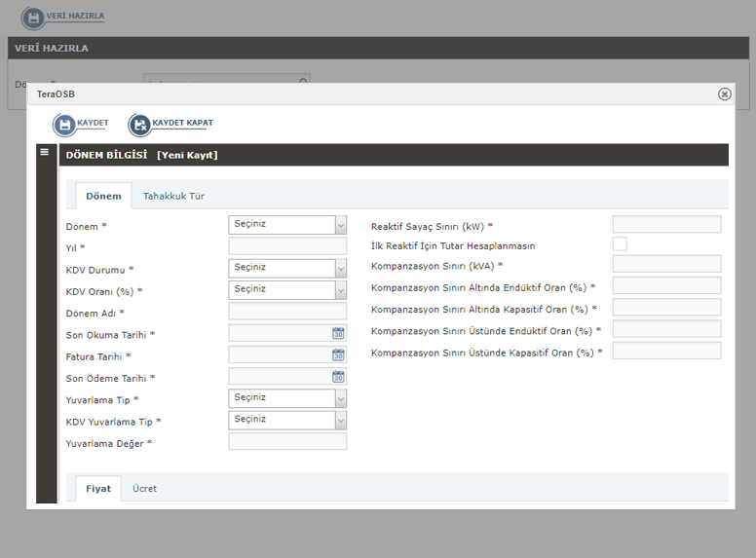Focus the Reaktif Sayaç Sınırı (kW) field
Screen dimensions: 756x558
[x=666, y=224]
